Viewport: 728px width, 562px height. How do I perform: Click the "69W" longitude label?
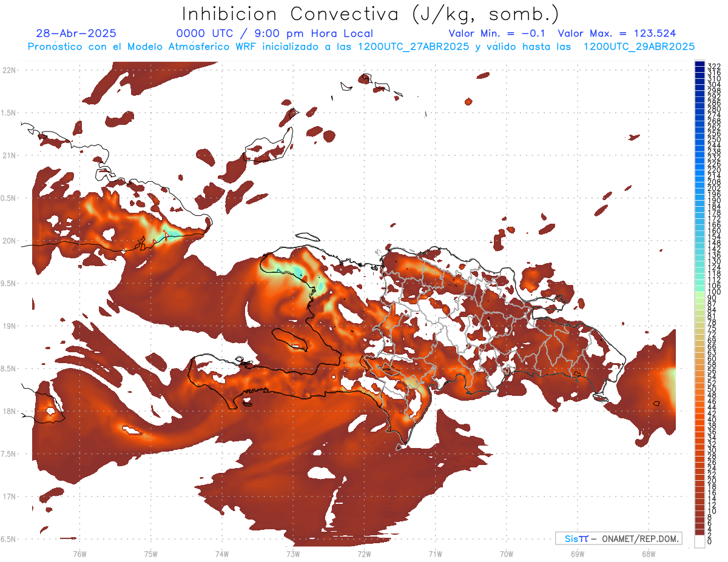click(x=578, y=554)
